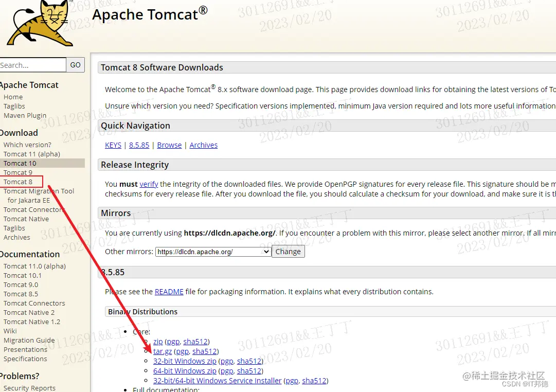Jump to 8.5.85 in Quick Navigation

[x=139, y=145]
